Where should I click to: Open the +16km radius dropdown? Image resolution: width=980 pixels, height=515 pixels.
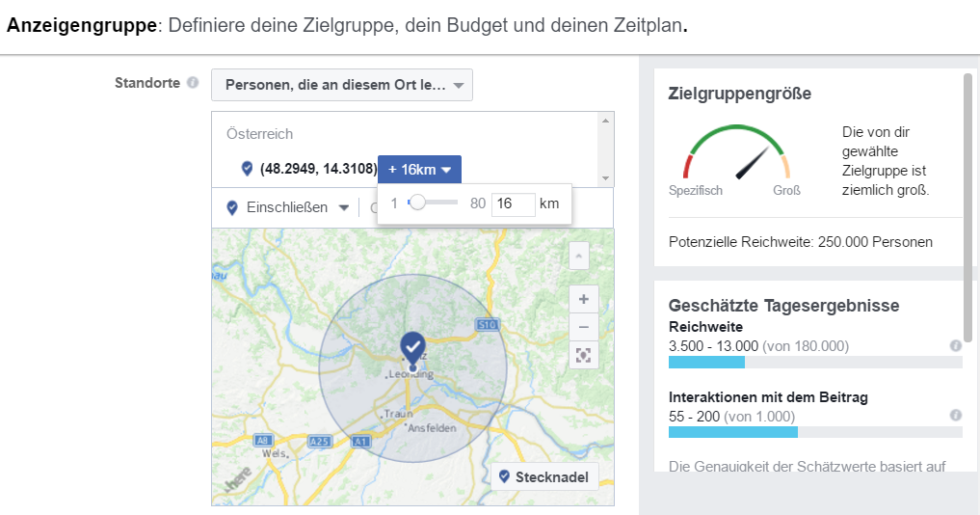click(419, 170)
